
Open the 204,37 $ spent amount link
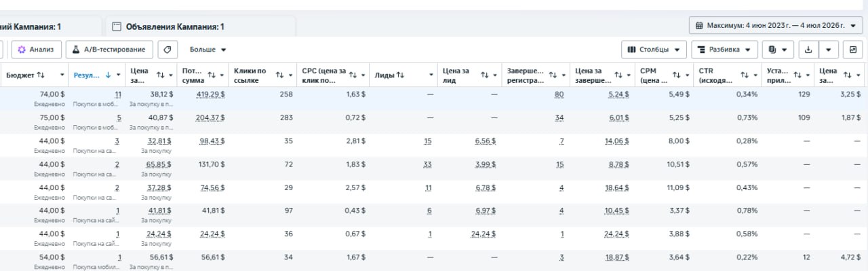click(x=211, y=118)
